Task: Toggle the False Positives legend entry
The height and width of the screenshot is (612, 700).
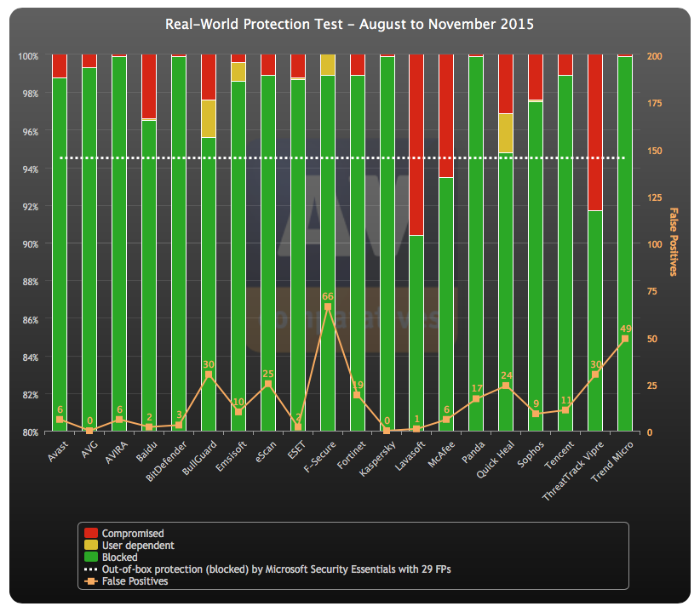Action: click(126, 581)
